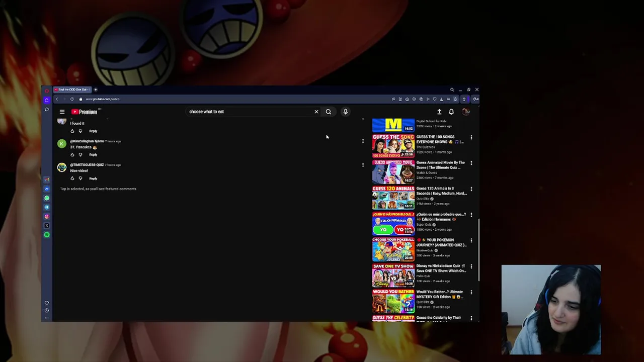The image size is (644, 362).
Task: Open 'Guess Animated Movie By The Scene' title
Action: point(440,165)
